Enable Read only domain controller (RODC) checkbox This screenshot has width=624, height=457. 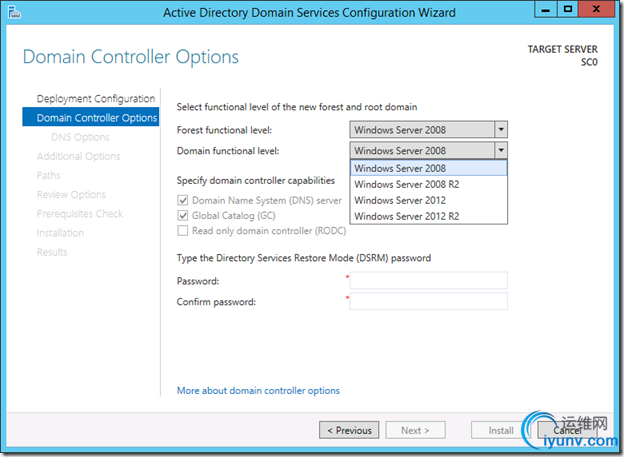[183, 230]
